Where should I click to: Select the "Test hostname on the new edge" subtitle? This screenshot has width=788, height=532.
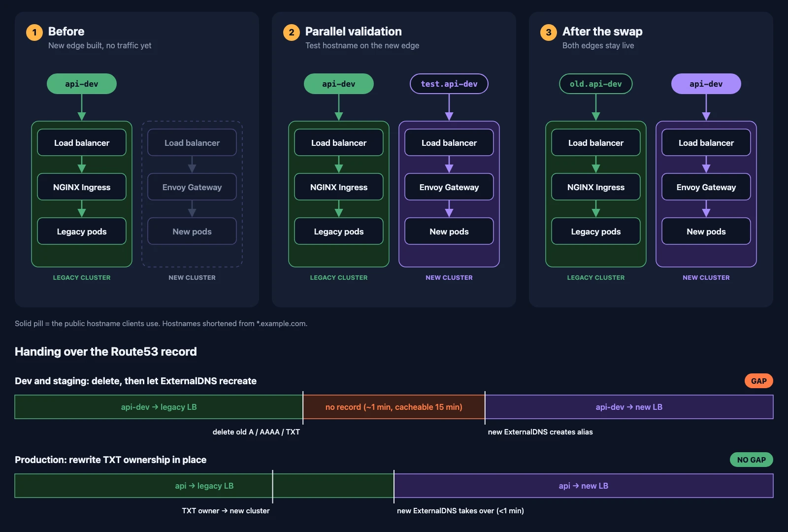tap(362, 45)
